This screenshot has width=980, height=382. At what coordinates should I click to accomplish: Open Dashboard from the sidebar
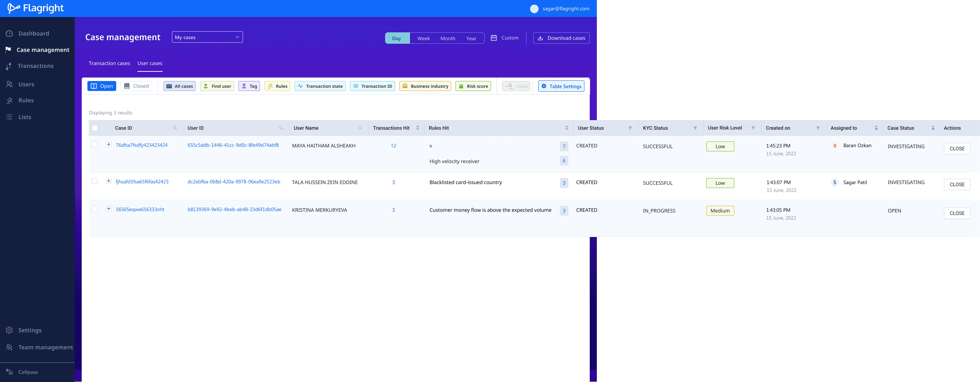(33, 33)
